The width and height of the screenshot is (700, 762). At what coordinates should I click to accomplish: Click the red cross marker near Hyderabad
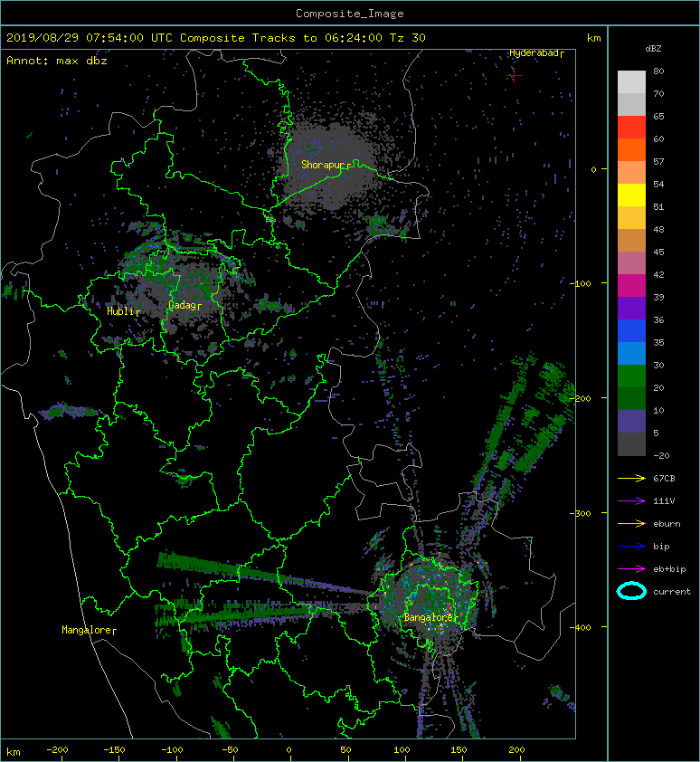(514, 76)
